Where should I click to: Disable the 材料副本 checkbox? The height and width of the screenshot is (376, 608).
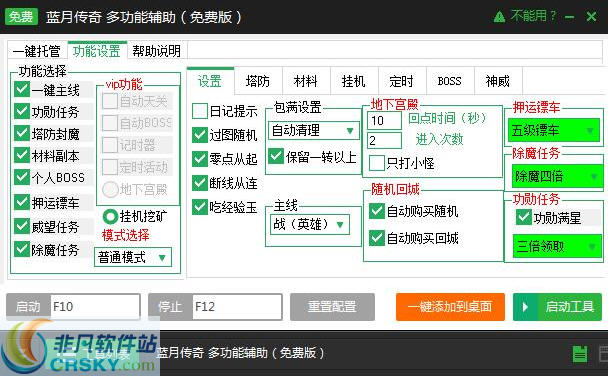[22, 155]
